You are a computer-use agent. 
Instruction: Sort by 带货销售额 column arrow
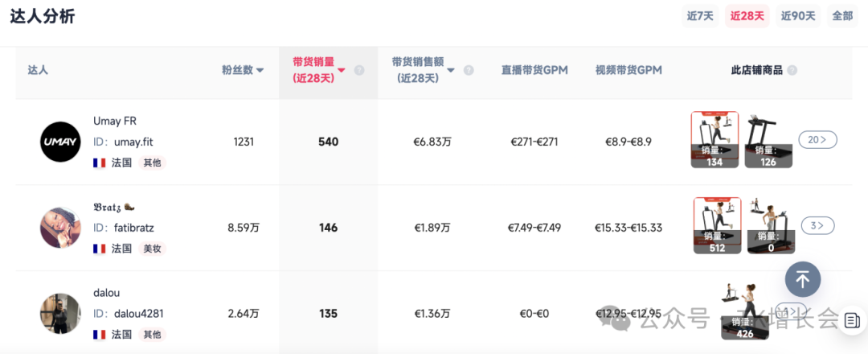click(451, 70)
